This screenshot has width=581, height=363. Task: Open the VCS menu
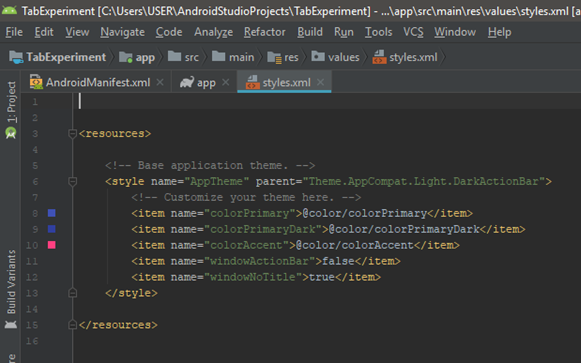pos(413,32)
